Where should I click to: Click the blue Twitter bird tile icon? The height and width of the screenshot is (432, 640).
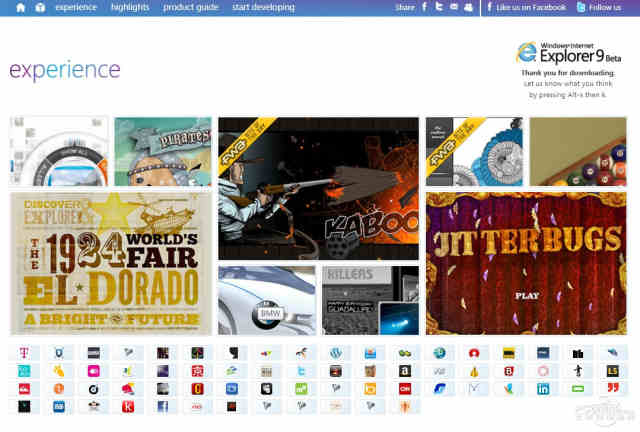pos(301,371)
